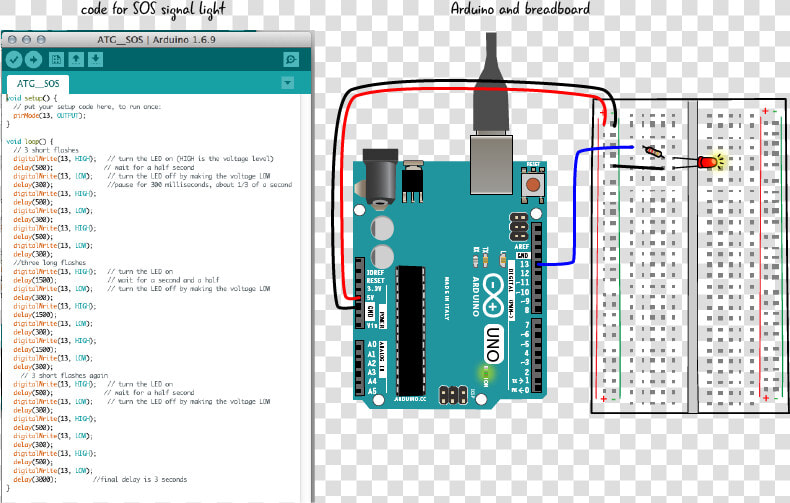Click the Verify checkmark button
Viewport: 790px width, 503px height.
(x=14, y=60)
